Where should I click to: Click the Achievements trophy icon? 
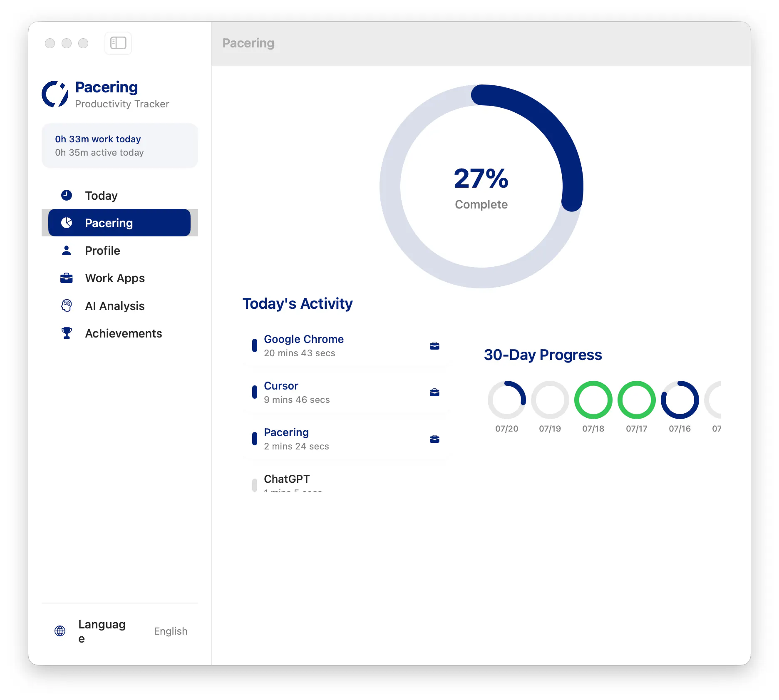pyautogui.click(x=67, y=333)
